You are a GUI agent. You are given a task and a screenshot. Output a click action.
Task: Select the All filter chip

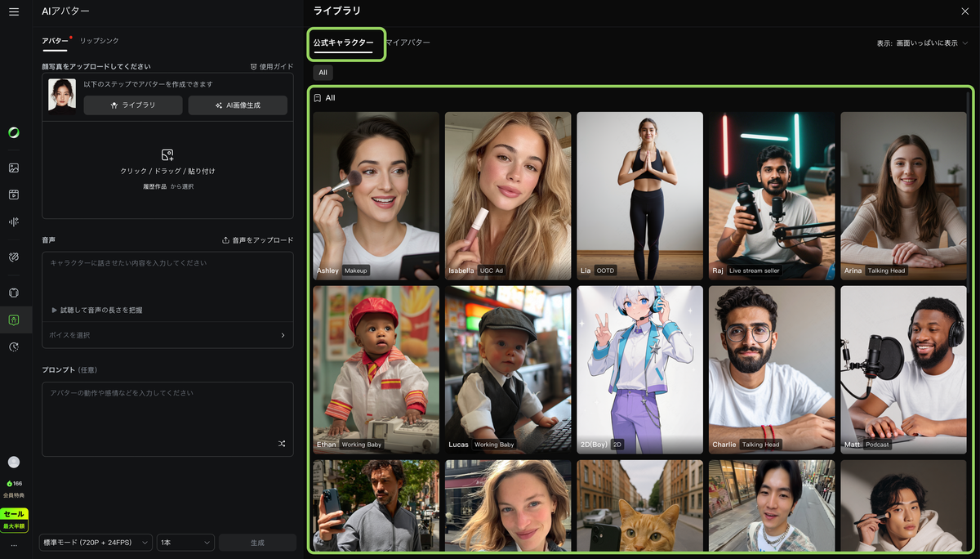[x=323, y=73]
